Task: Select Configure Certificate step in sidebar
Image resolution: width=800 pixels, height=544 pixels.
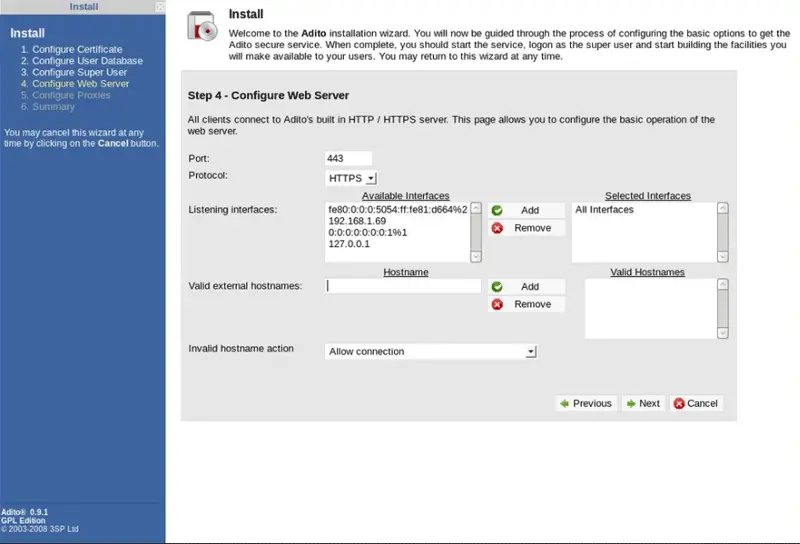Action: pos(77,49)
